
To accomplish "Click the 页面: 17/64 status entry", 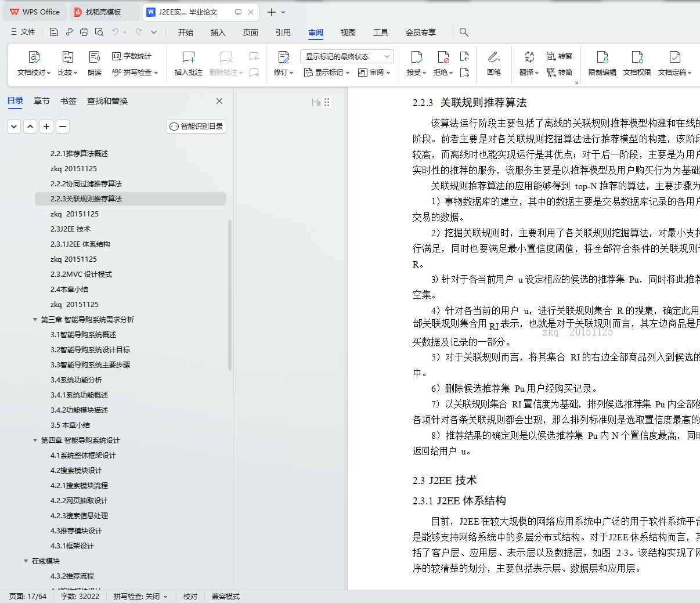I will point(28,597).
